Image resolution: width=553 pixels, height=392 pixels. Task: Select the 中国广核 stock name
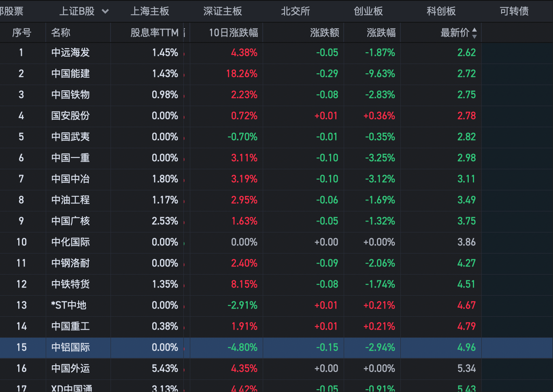[70, 221]
